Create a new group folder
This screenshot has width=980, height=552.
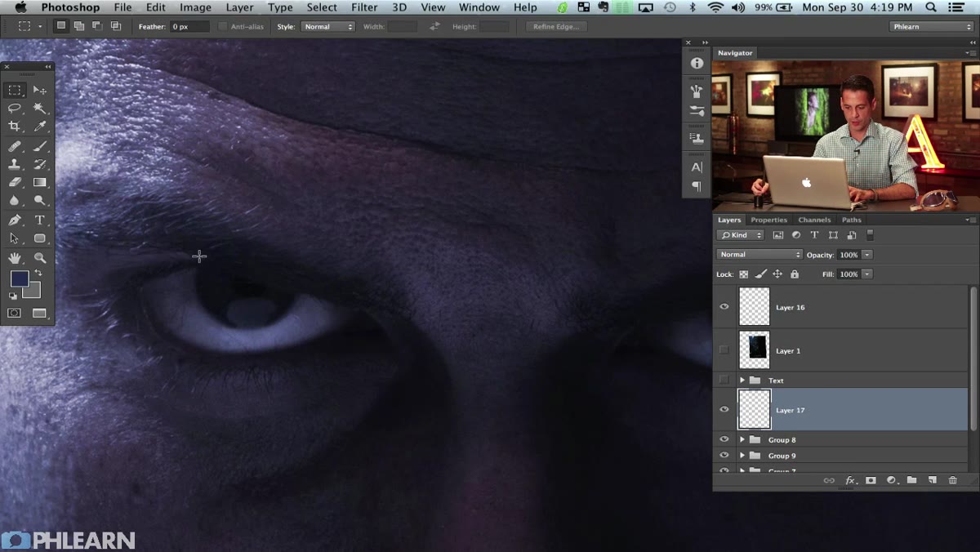pos(911,480)
